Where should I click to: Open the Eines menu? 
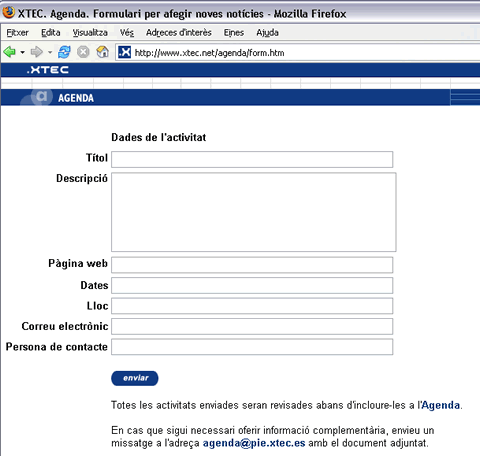pyautogui.click(x=234, y=33)
